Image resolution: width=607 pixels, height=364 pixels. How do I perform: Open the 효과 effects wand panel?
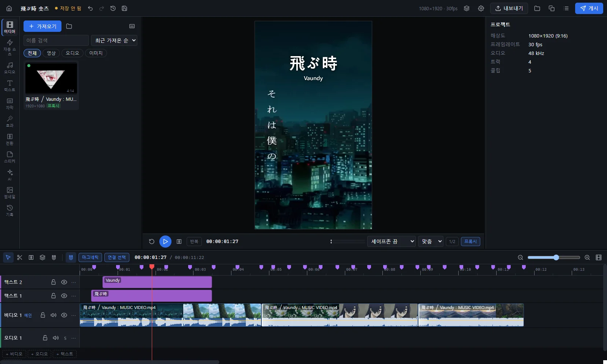(10, 121)
